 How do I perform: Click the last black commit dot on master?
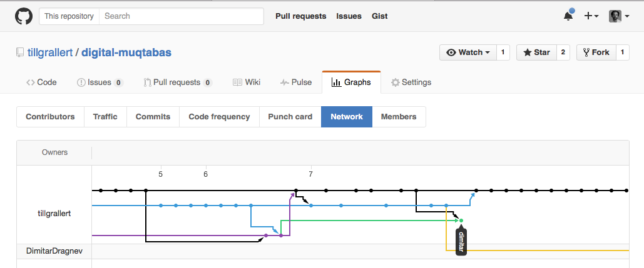pos(626,191)
